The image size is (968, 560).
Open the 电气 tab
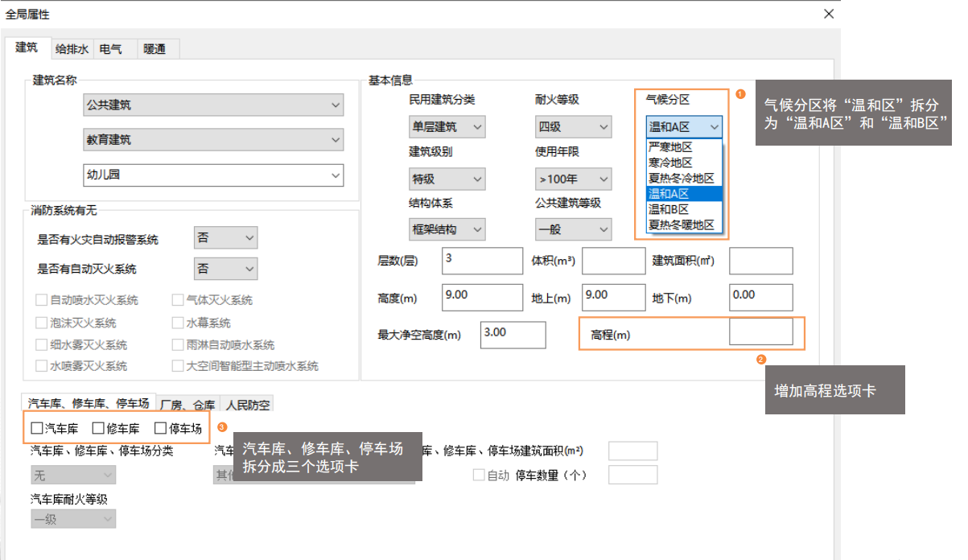111,49
